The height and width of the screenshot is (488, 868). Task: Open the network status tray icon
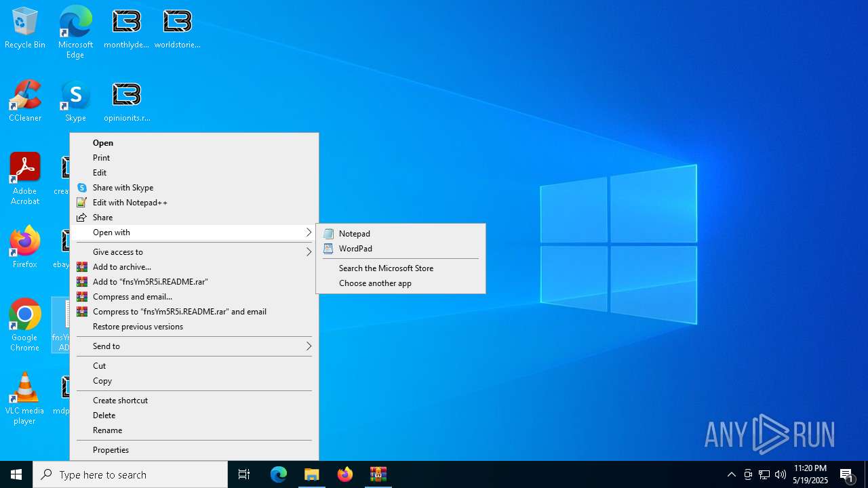764,474
